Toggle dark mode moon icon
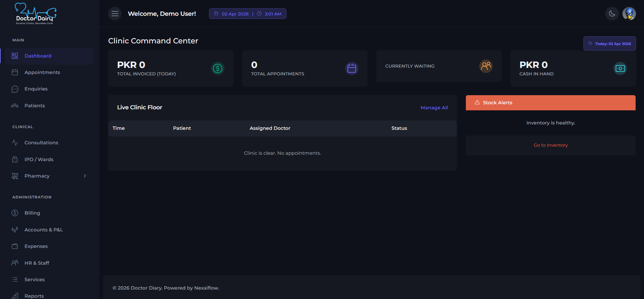 coord(612,14)
